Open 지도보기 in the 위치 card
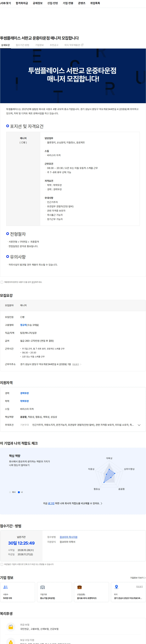 pos(139,586)
